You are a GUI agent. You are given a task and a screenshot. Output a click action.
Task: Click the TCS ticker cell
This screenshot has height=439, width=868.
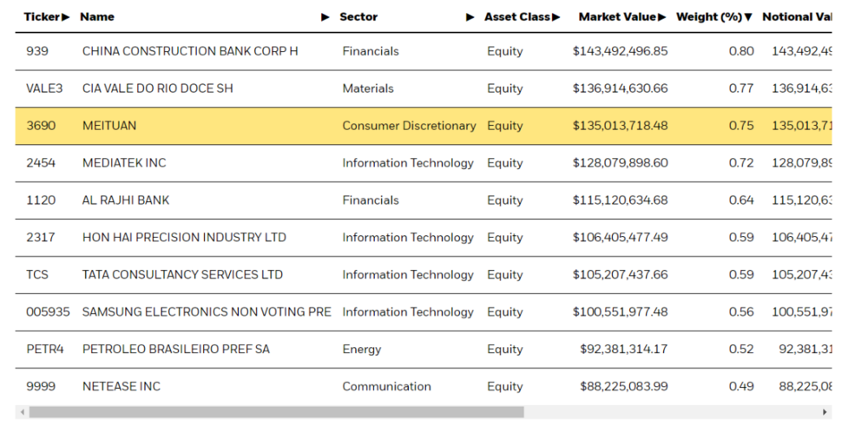[37, 274]
